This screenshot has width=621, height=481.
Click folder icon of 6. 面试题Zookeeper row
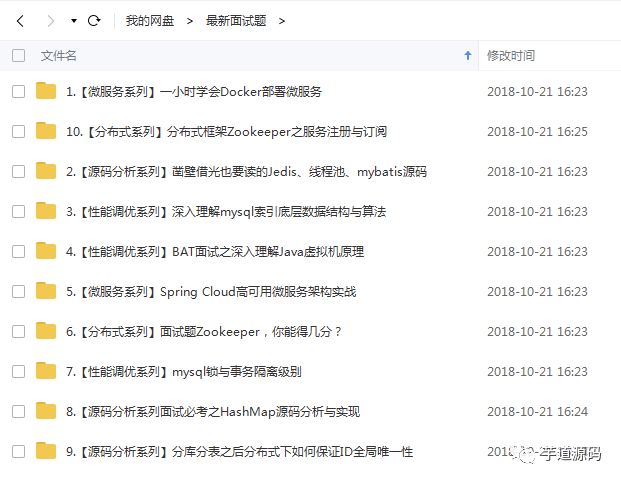[x=46, y=331]
